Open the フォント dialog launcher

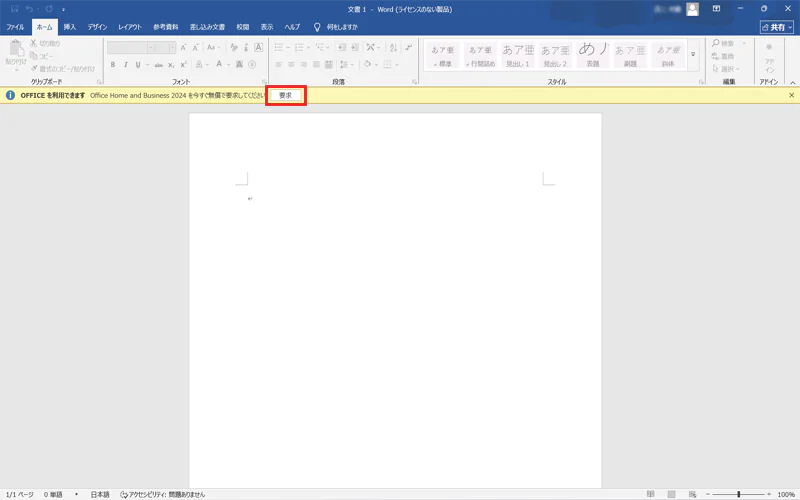click(x=264, y=82)
